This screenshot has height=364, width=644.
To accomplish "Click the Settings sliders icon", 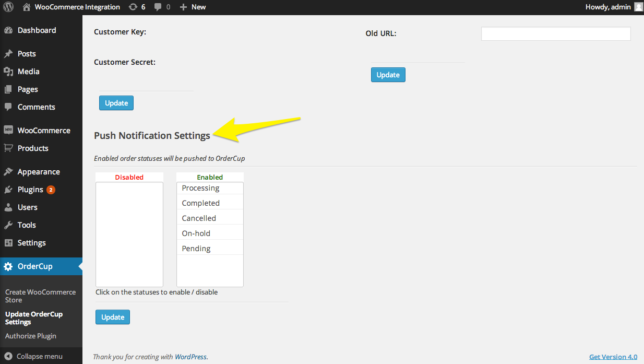I will click(8, 243).
